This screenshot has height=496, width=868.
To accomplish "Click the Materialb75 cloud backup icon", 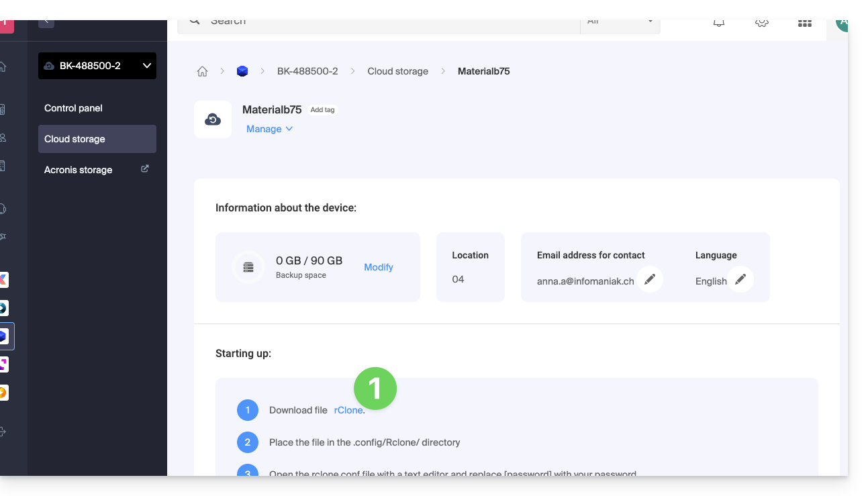I will click(213, 119).
